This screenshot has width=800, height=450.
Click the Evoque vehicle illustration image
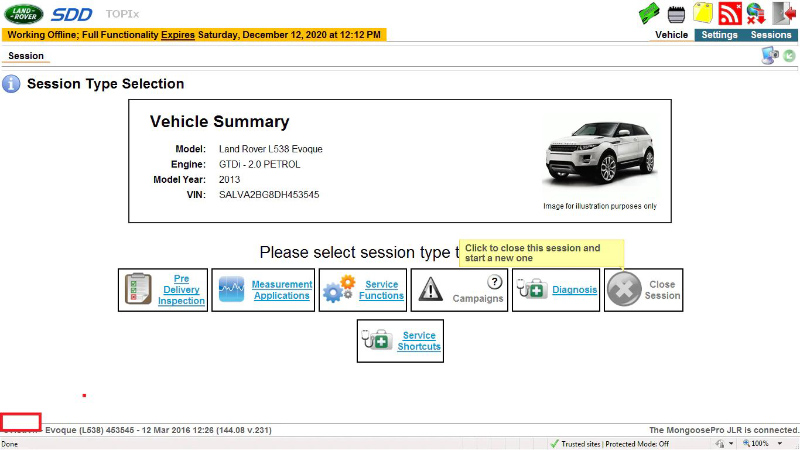tap(600, 153)
